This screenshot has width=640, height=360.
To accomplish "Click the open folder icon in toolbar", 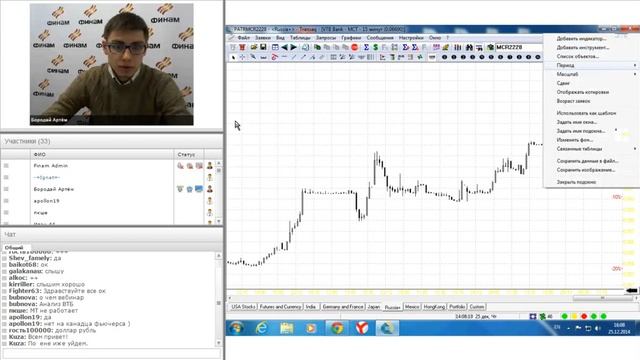I will click(254, 47).
